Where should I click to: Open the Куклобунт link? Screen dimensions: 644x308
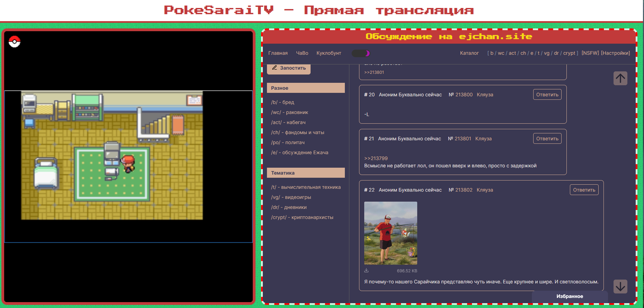point(329,53)
